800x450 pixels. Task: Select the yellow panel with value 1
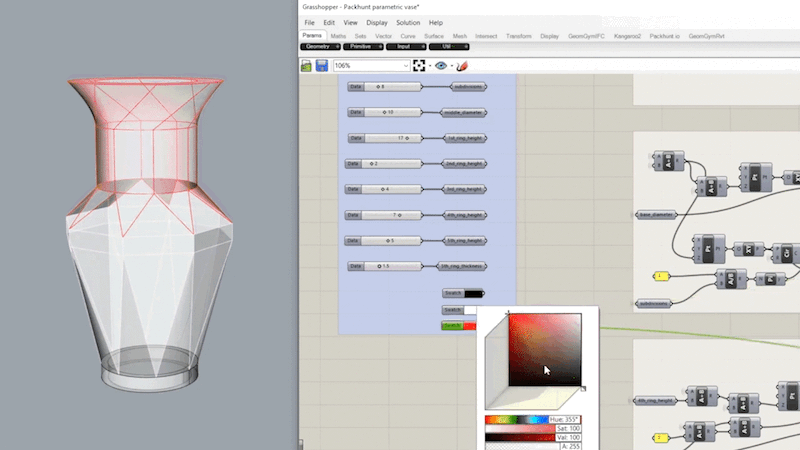[x=661, y=276]
